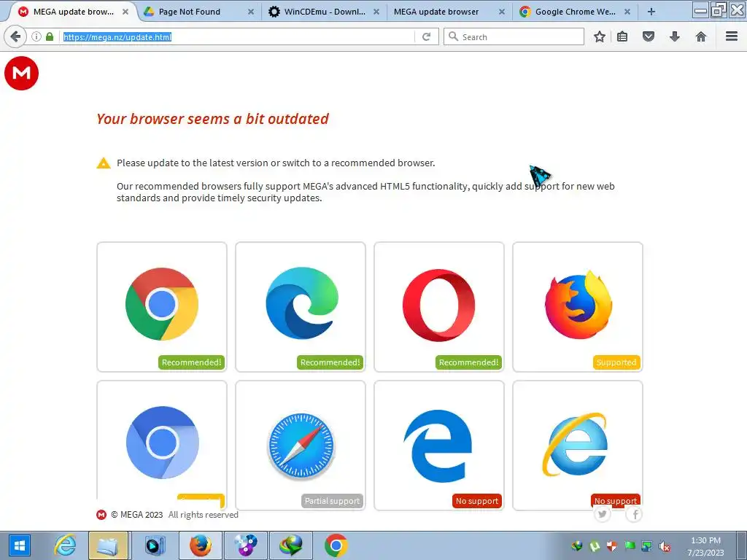The height and width of the screenshot is (560, 747).
Task: Open the disc tool taskbar icon
Action: (x=246, y=545)
